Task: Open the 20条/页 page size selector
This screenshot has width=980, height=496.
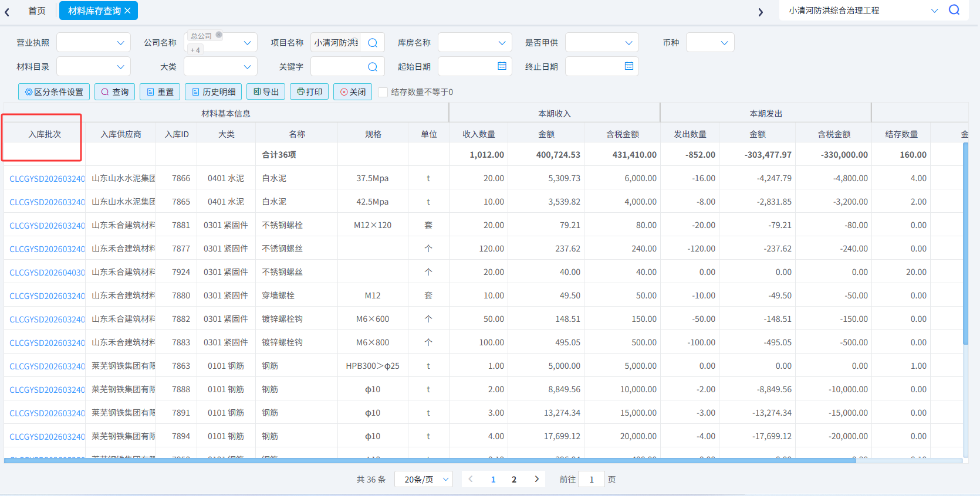Action: click(x=424, y=479)
